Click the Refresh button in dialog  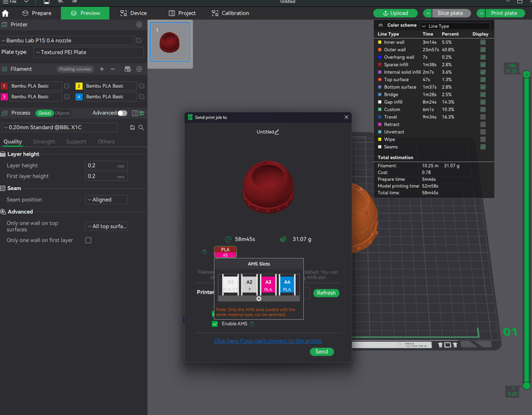tap(326, 293)
